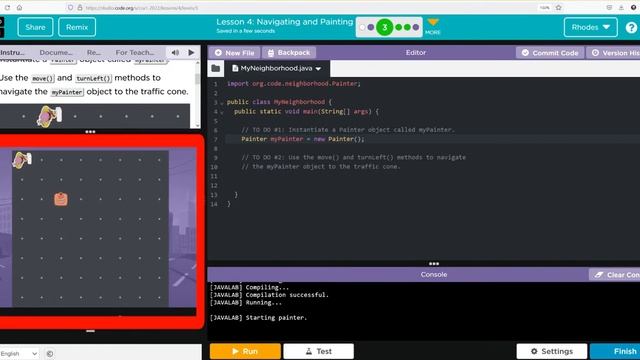The image size is (640, 360).
Task: Switch to the Documentation tab
Action: [56, 52]
